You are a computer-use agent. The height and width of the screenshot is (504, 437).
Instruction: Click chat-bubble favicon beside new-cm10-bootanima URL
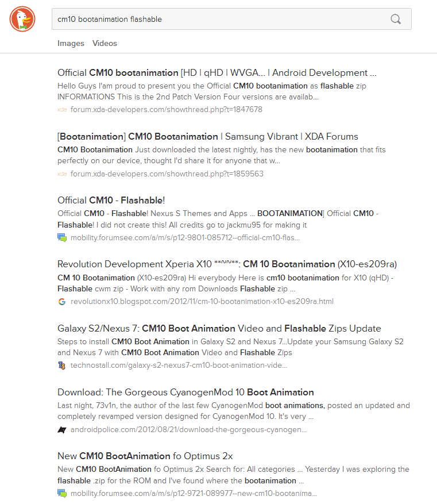click(x=62, y=493)
